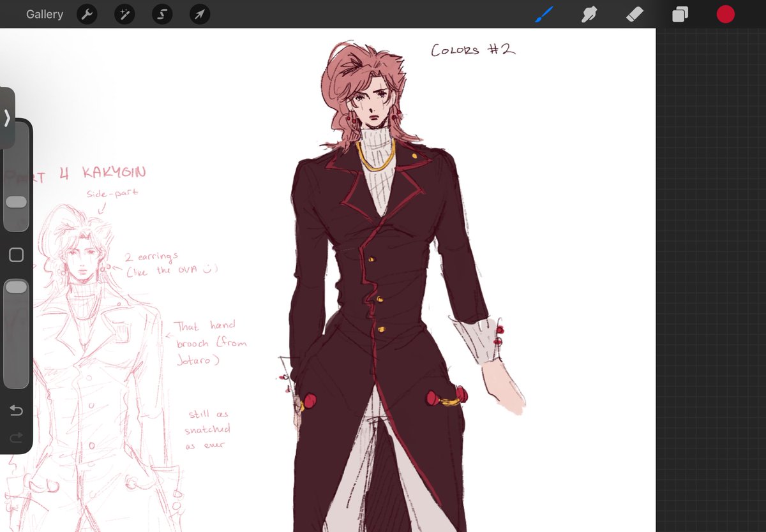Select the Selection S tool
The height and width of the screenshot is (532, 766).
click(x=162, y=14)
